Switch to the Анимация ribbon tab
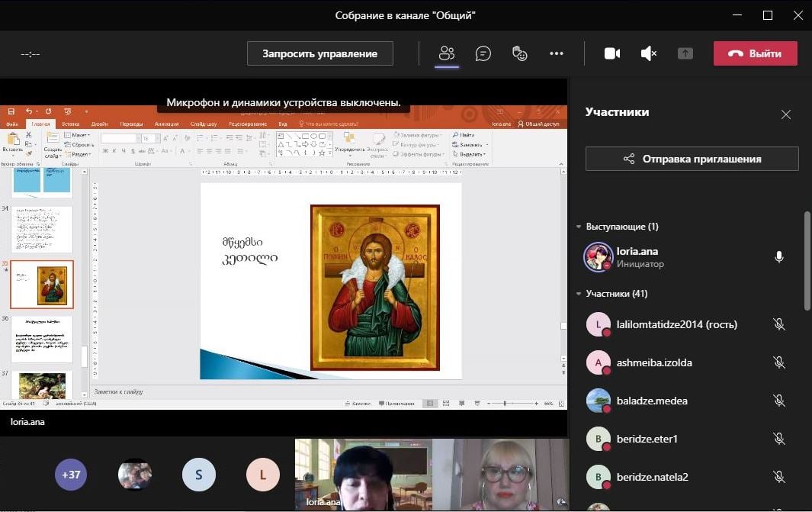The image size is (812, 512). (166, 124)
